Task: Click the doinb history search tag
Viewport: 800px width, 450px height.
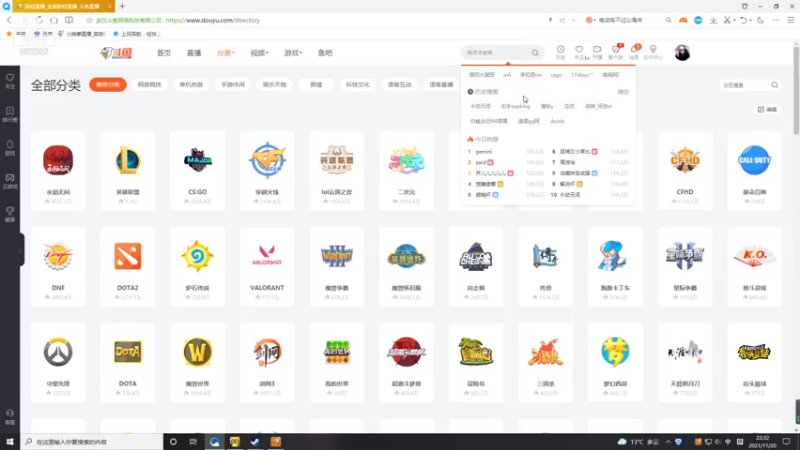Action: pyautogui.click(x=557, y=121)
